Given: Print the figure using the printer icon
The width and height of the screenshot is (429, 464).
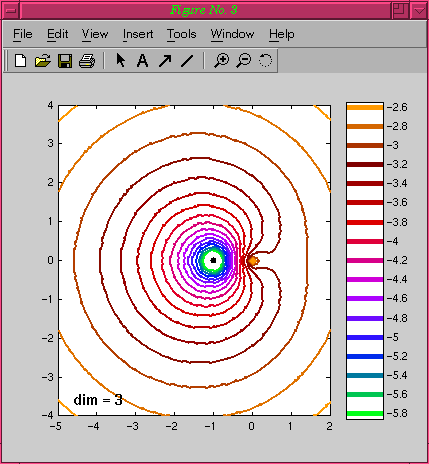Looking at the screenshot, I should 87,61.
